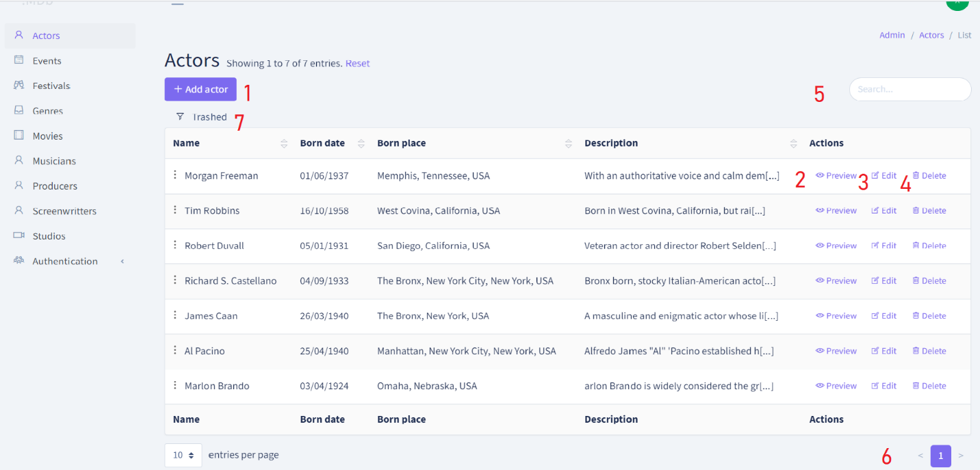Click the Events calendar icon in the sidebar
This screenshot has height=470, width=980.
tap(18, 60)
